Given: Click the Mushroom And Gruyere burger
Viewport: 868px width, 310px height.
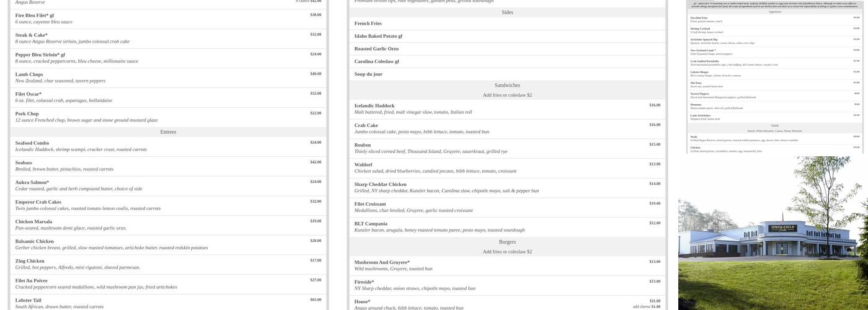Looking at the screenshot, I should 382,262.
